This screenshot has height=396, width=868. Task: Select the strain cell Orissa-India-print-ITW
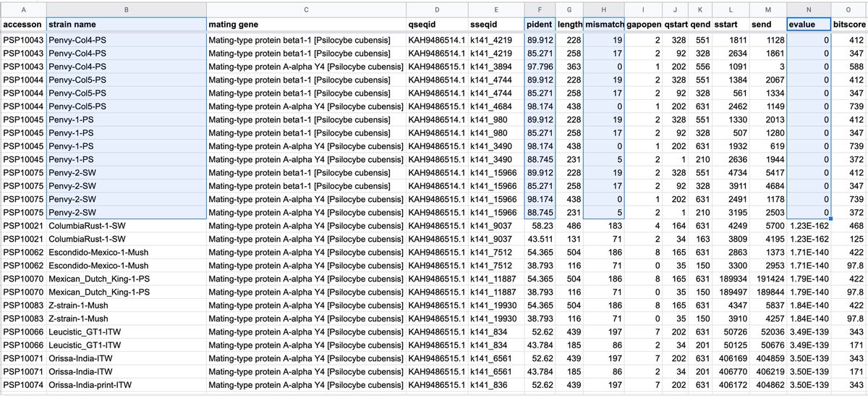pos(127,384)
